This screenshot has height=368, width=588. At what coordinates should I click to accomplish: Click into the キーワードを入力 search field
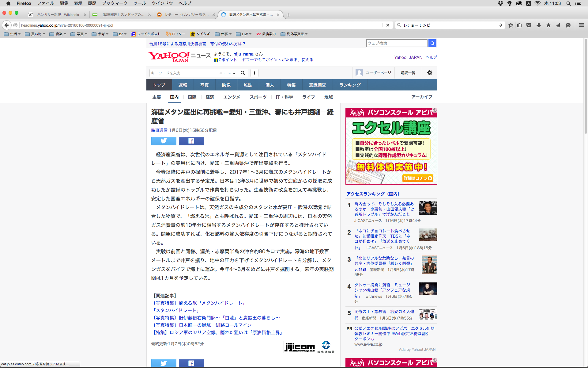click(x=184, y=73)
